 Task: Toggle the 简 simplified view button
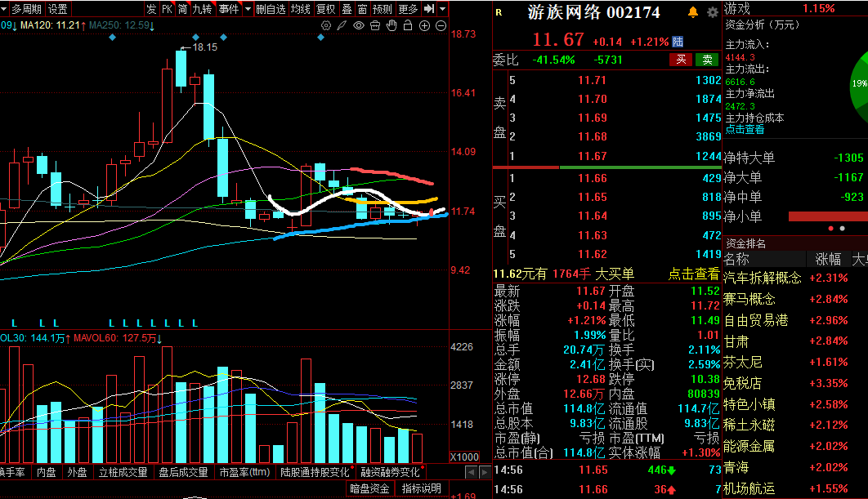point(183,9)
